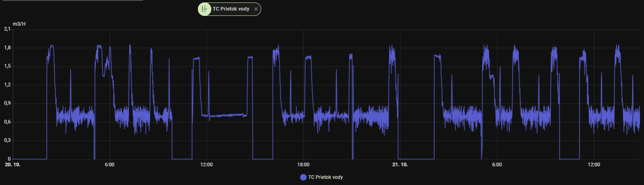
Task: Click the 1,2 y-axis tick label
Action: [x=7, y=85]
